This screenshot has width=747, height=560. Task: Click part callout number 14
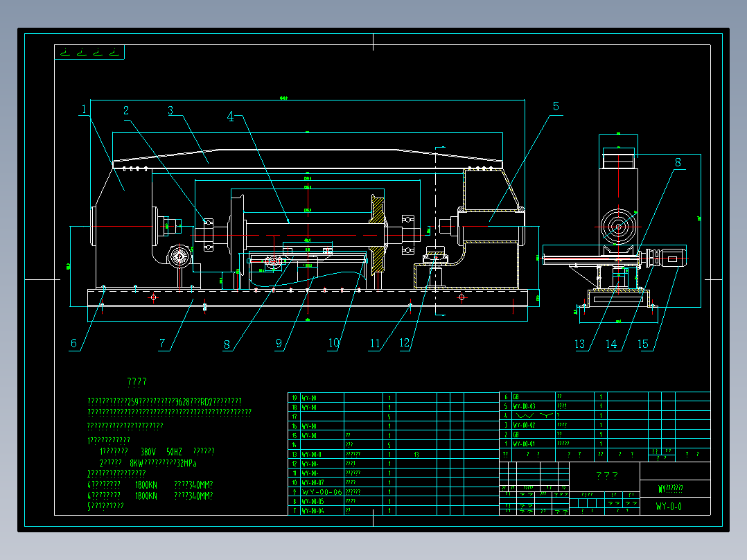pyautogui.click(x=611, y=344)
